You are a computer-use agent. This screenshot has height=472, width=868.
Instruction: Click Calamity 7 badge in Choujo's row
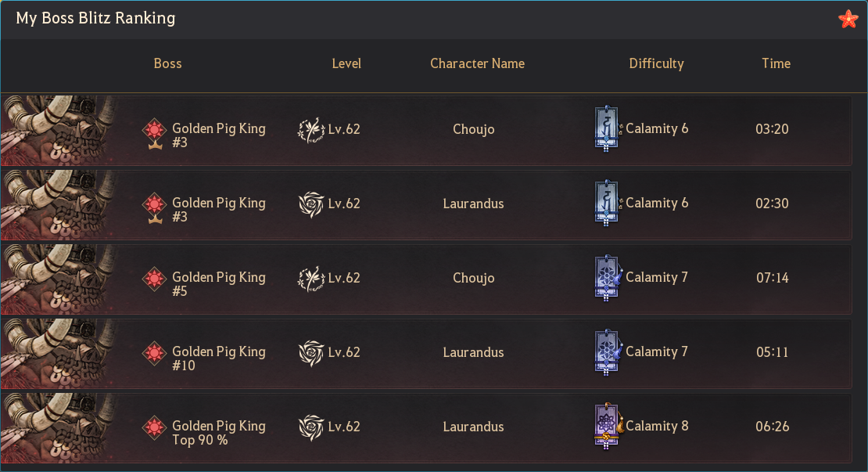pos(608,278)
